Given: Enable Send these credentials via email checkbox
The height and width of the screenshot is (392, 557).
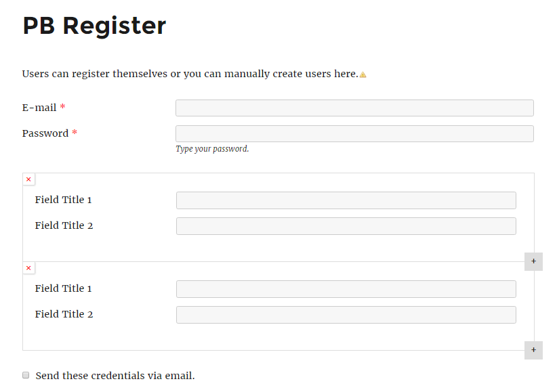Looking at the screenshot, I should pyautogui.click(x=26, y=375).
